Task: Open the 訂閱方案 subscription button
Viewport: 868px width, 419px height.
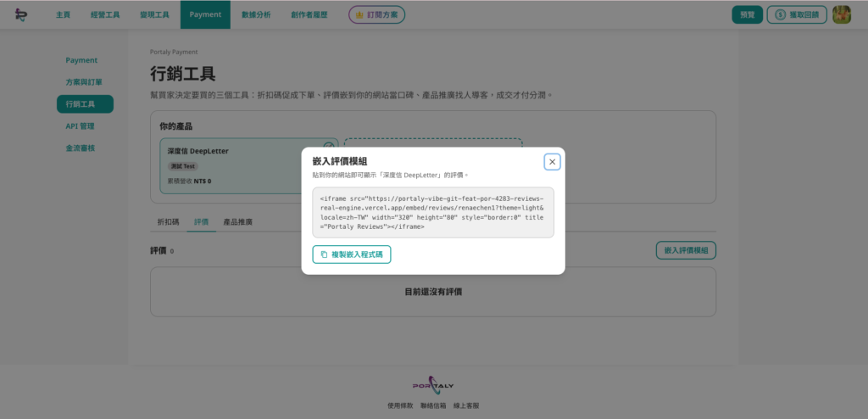Action: [377, 15]
